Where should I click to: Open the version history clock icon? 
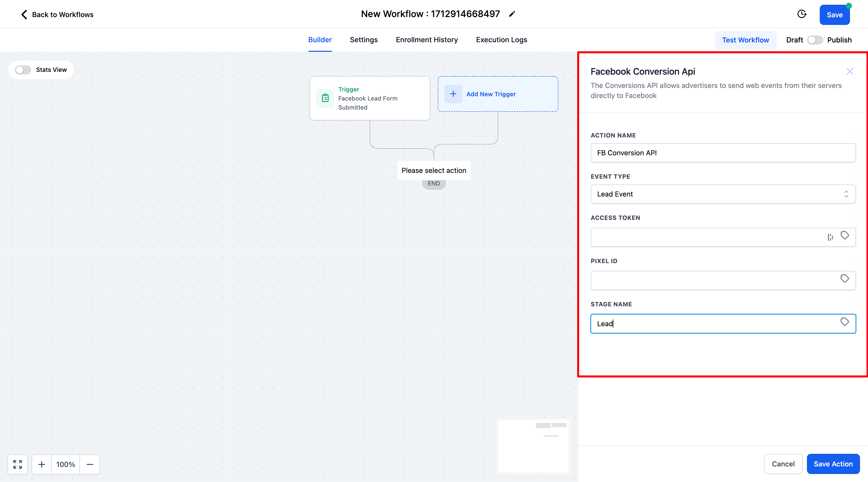802,14
